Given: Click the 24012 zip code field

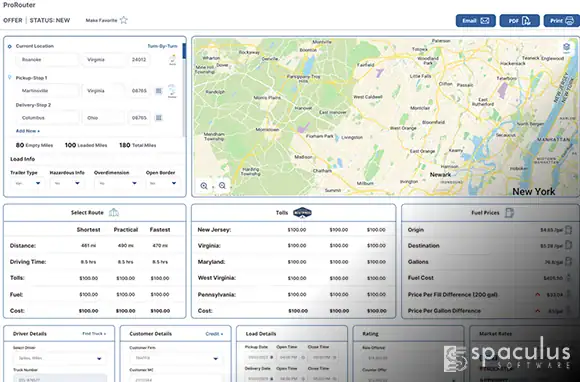Looking at the screenshot, I should (x=139, y=60).
